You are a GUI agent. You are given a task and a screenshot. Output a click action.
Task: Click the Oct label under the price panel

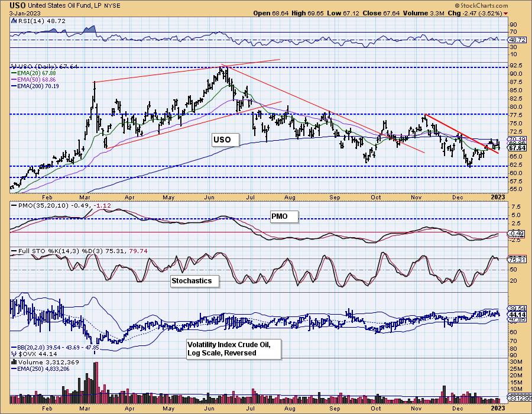375,197
